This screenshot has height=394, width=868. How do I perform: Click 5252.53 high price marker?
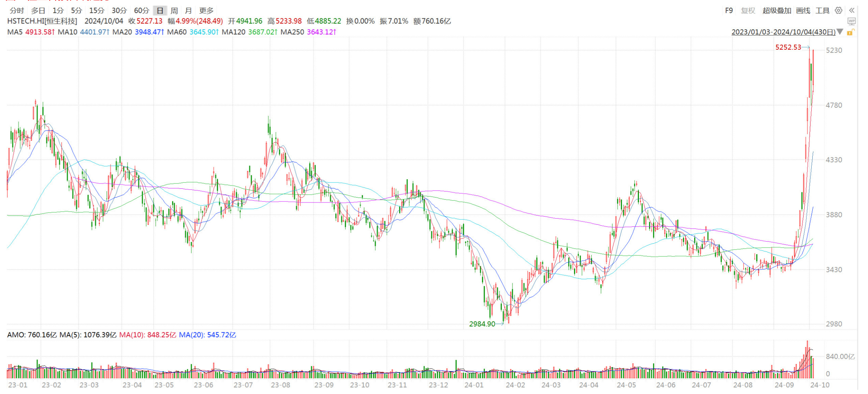pos(788,47)
